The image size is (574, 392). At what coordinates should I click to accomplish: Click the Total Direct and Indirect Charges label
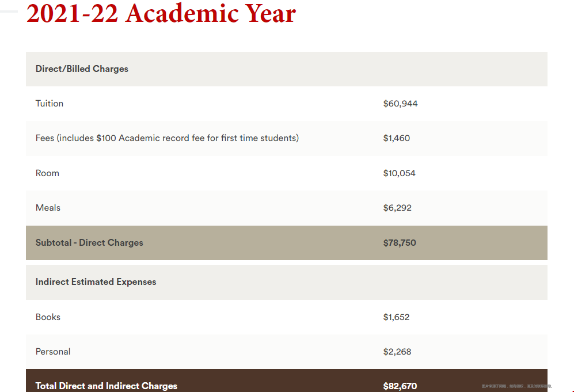point(106,386)
